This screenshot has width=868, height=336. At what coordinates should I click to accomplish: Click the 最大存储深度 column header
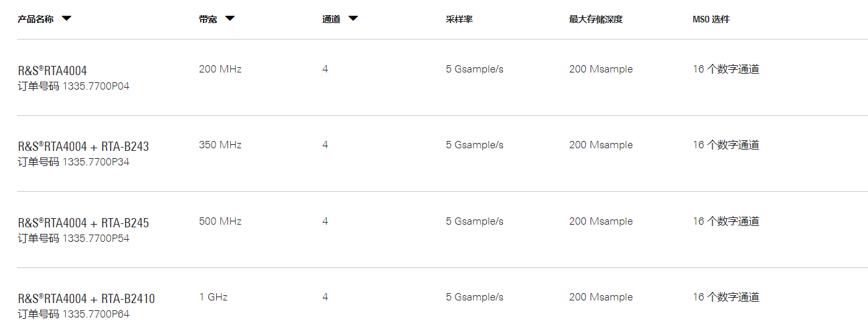(x=596, y=19)
